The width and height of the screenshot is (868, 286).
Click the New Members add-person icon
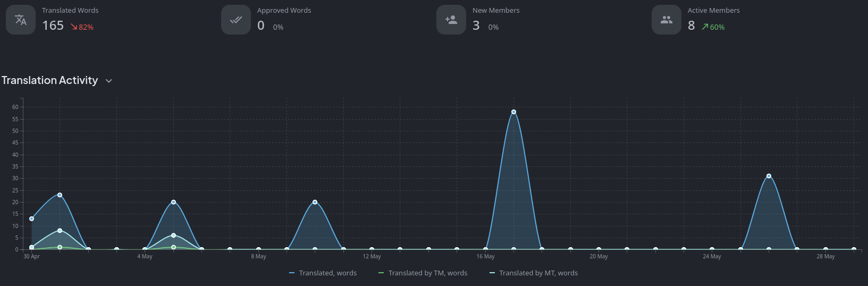[x=451, y=20]
